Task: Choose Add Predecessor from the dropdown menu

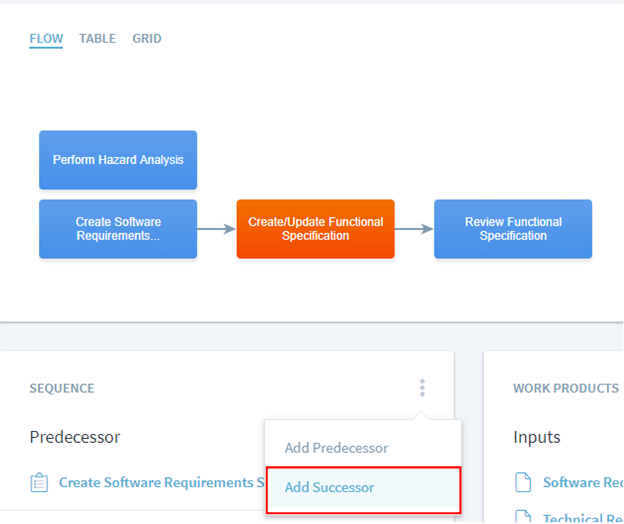Action: [336, 448]
